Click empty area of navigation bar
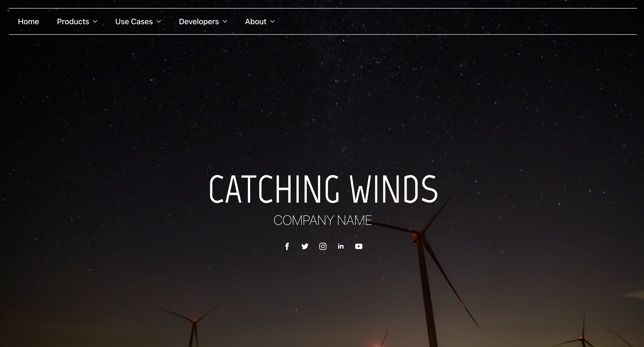This screenshot has width=644, height=347. point(450,22)
